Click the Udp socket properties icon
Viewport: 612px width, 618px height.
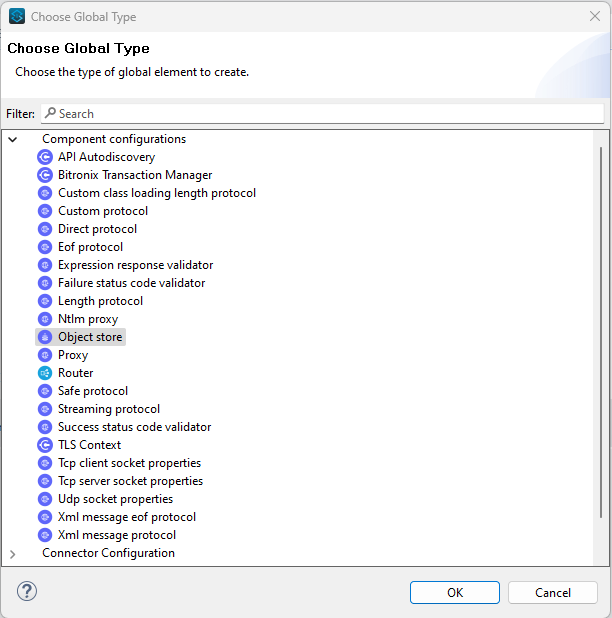tap(44, 499)
